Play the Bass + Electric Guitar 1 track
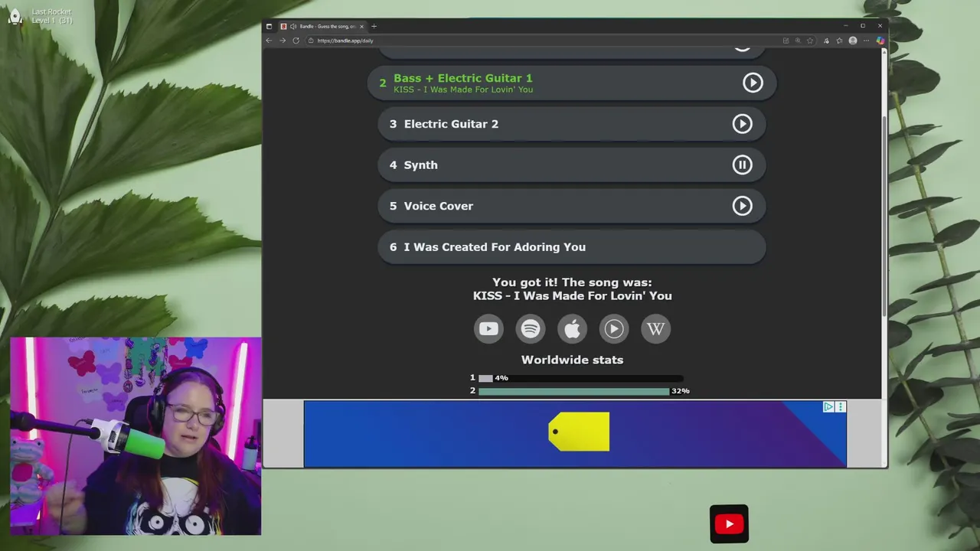 (753, 83)
